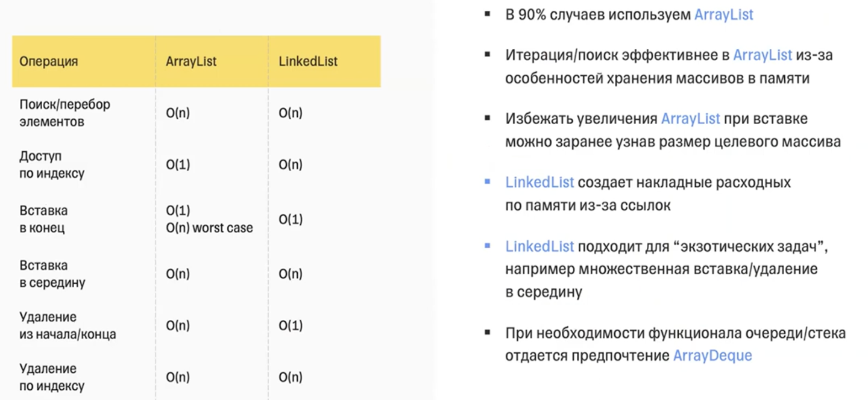Select the Вставка в середину row label

coord(52,274)
